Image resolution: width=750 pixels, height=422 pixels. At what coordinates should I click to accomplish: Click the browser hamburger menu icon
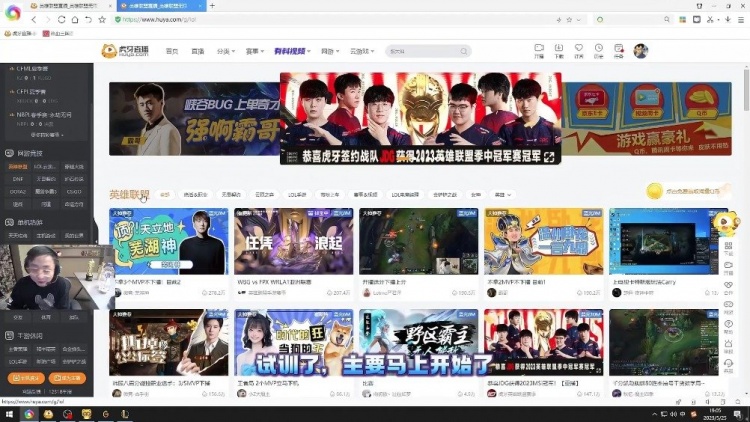pyautogui.click(x=741, y=20)
